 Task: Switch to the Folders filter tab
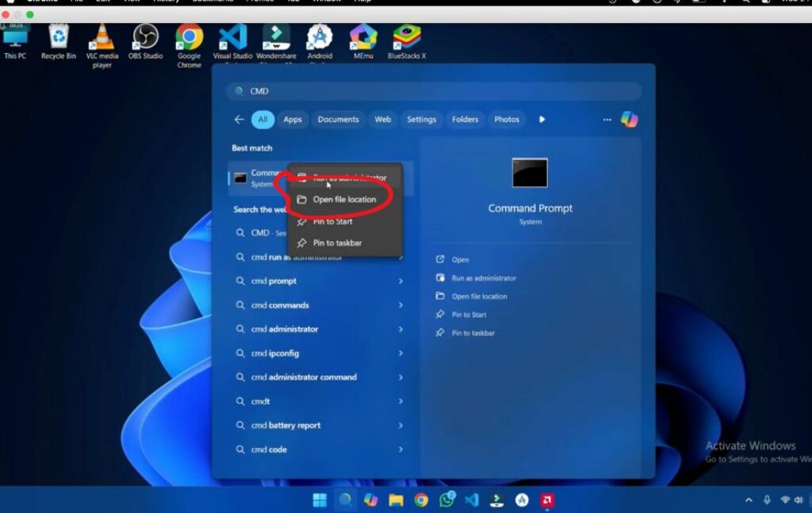(x=465, y=120)
